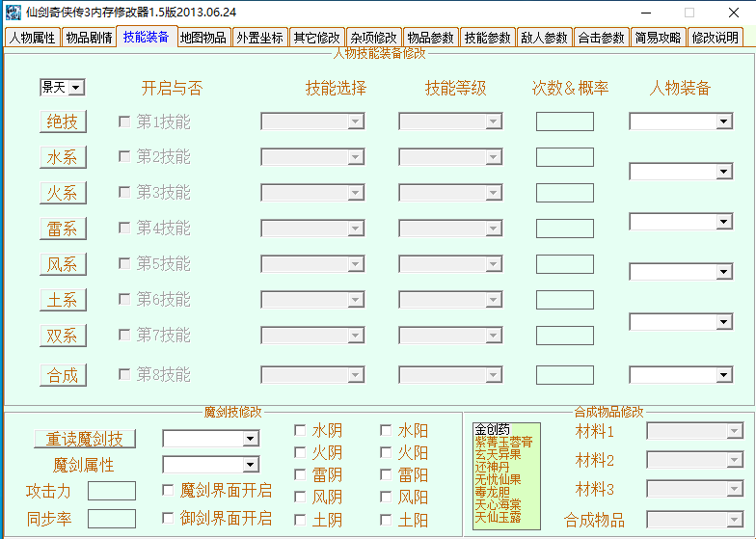The height and width of the screenshot is (539, 756).
Task: Check the 风阳 checkbox
Action: coord(386,497)
